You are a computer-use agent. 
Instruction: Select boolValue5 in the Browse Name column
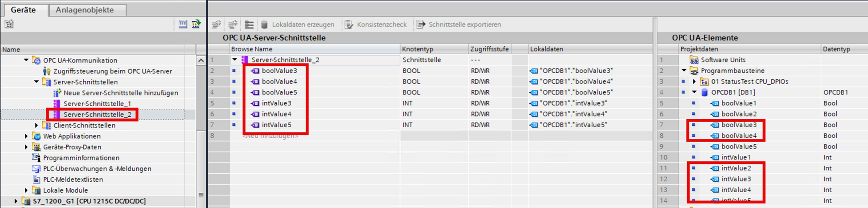click(279, 92)
